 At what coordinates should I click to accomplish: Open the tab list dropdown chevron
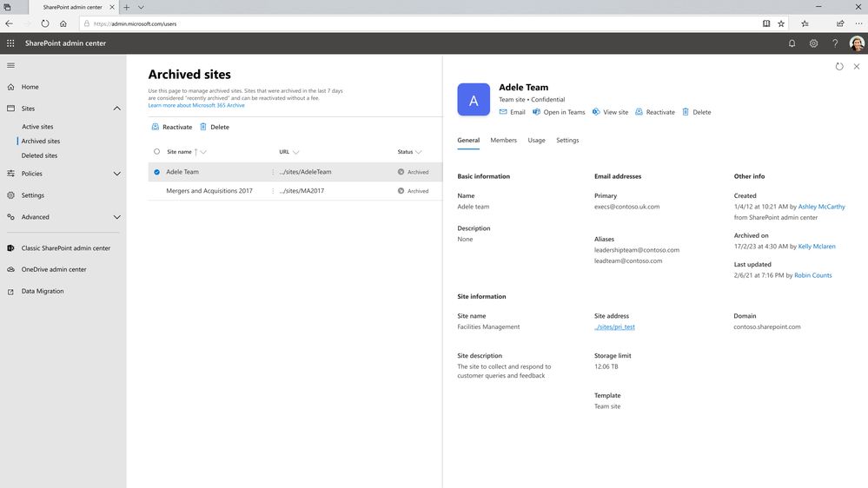pos(141,7)
